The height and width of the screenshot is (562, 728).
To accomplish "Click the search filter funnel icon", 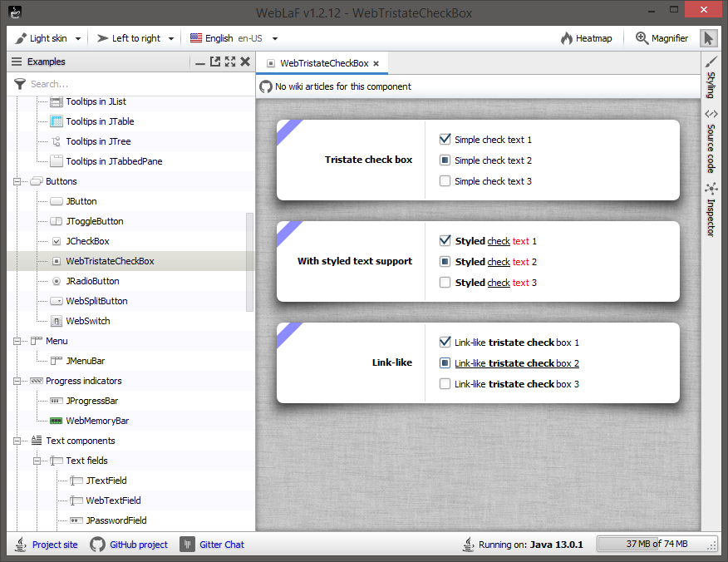I will pos(20,84).
